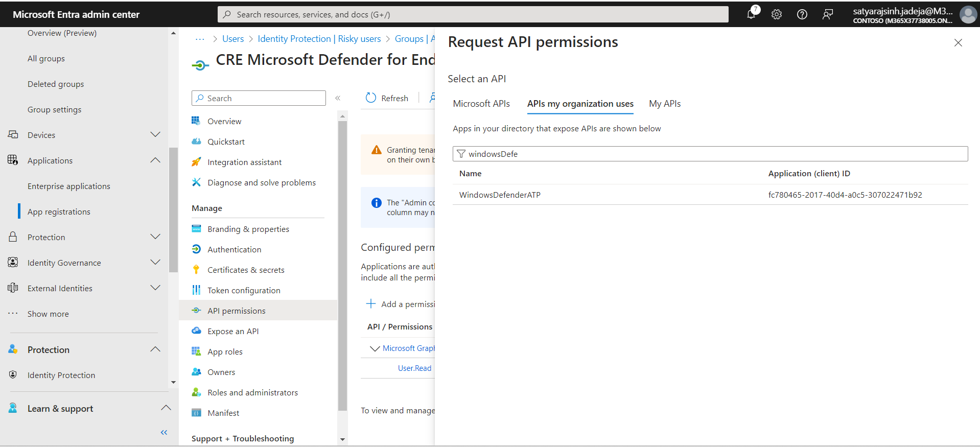Open the help question mark icon

point(802,14)
